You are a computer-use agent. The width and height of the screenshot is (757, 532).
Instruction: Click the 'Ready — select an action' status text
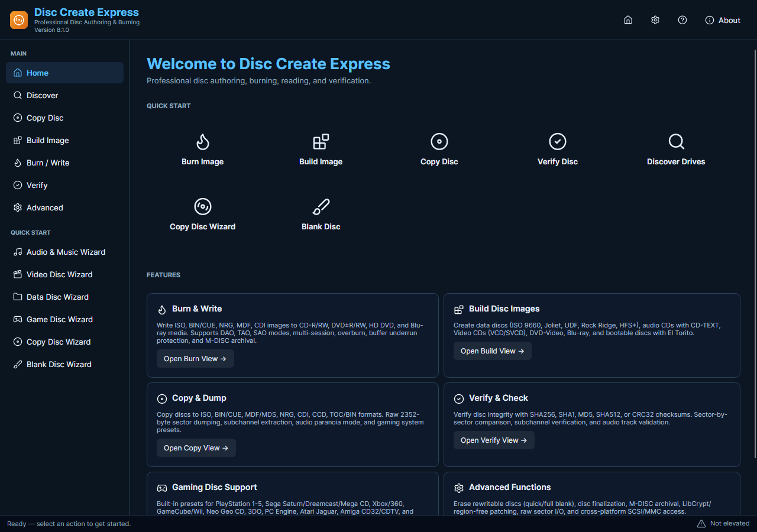tap(69, 524)
